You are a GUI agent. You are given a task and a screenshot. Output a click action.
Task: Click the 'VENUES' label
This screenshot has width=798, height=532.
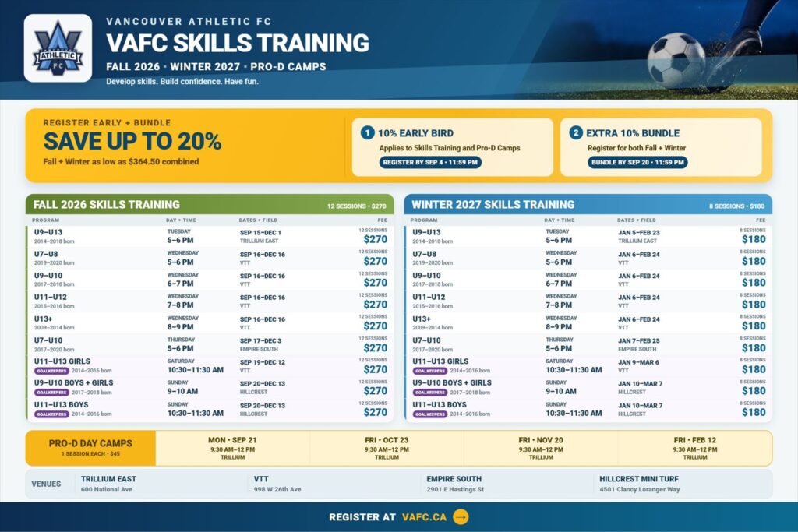click(x=46, y=484)
